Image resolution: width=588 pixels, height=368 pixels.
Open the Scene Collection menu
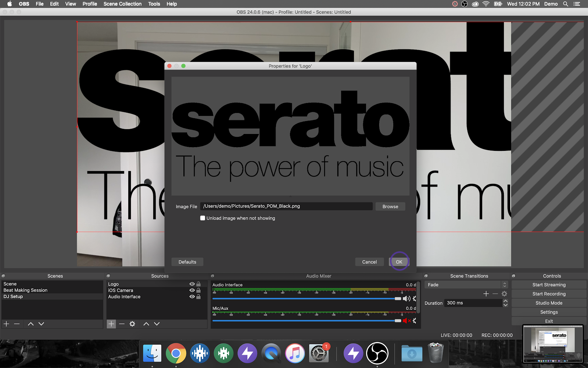coord(122,4)
